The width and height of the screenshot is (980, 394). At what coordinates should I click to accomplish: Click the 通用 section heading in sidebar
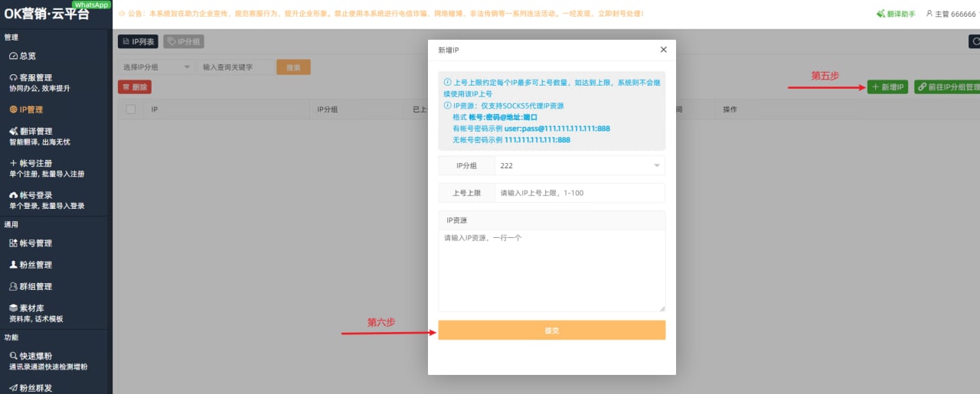pos(11,225)
